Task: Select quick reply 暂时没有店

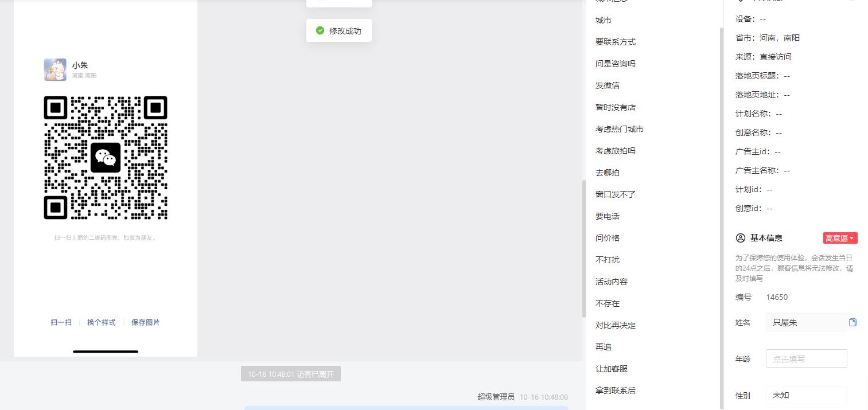Action: tap(616, 107)
